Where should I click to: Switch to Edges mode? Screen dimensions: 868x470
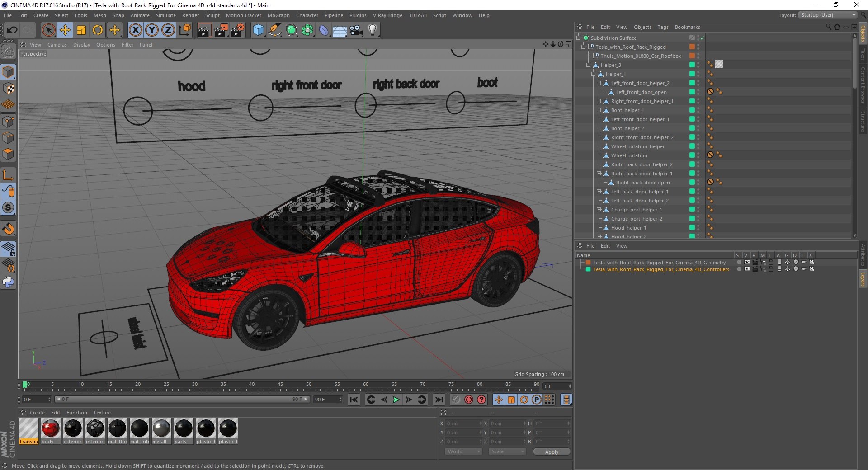(8, 138)
